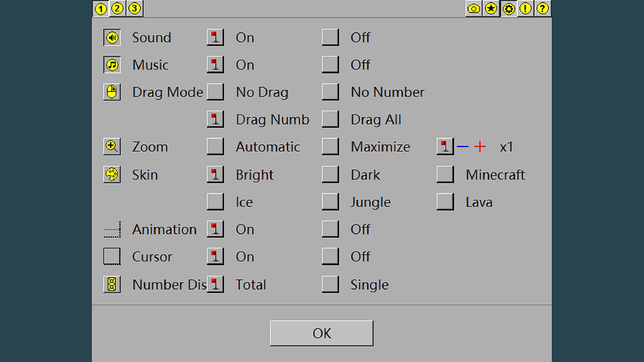644x362 pixels.
Task: Increase zoom with red plus
Action: pos(480,147)
